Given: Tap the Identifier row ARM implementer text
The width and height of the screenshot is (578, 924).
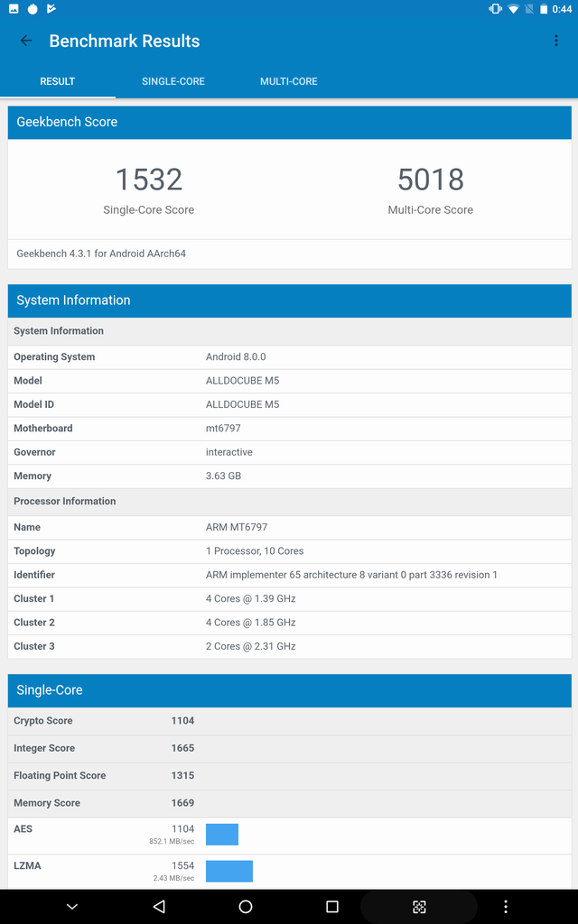Looking at the screenshot, I should pos(351,575).
